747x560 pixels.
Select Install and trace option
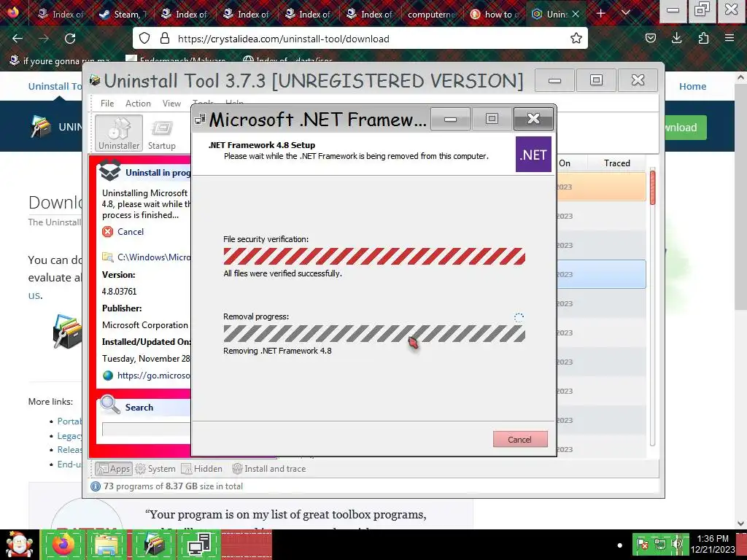click(268, 469)
